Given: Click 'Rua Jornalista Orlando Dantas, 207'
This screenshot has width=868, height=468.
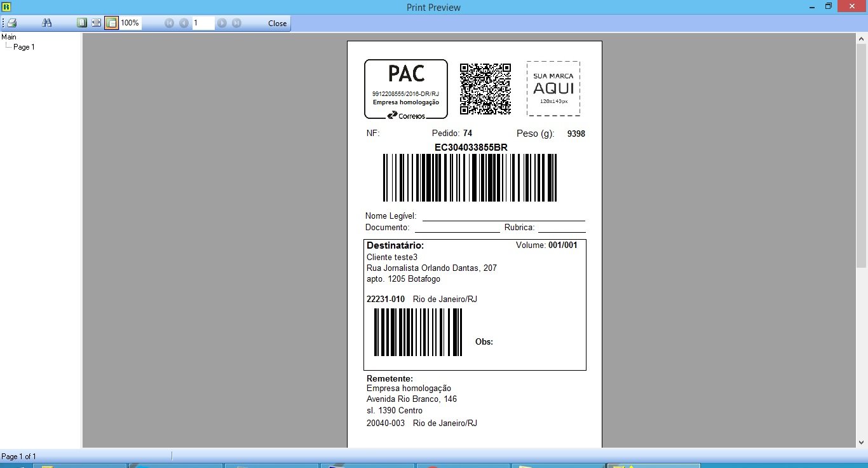Looking at the screenshot, I should 431,268.
